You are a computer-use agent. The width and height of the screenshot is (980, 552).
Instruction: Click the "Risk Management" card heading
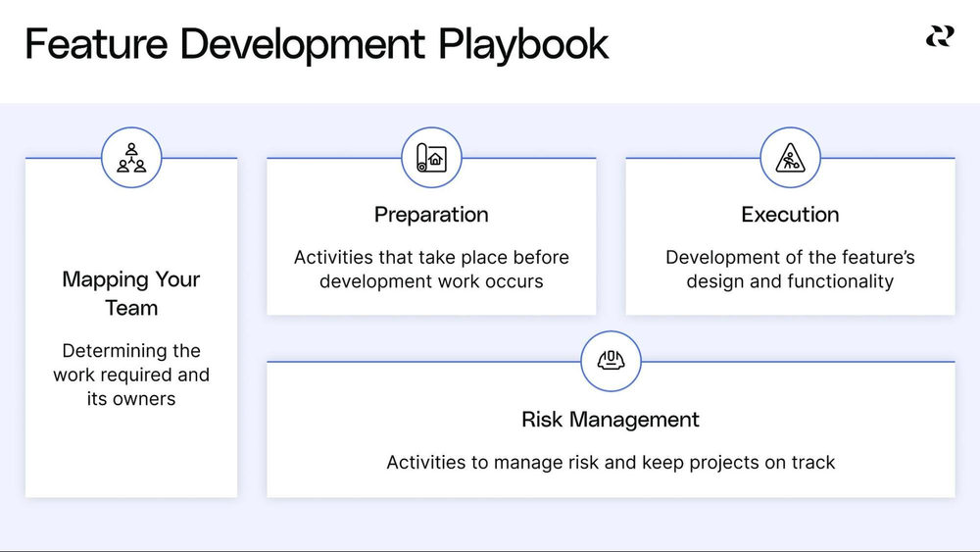pyautogui.click(x=611, y=420)
